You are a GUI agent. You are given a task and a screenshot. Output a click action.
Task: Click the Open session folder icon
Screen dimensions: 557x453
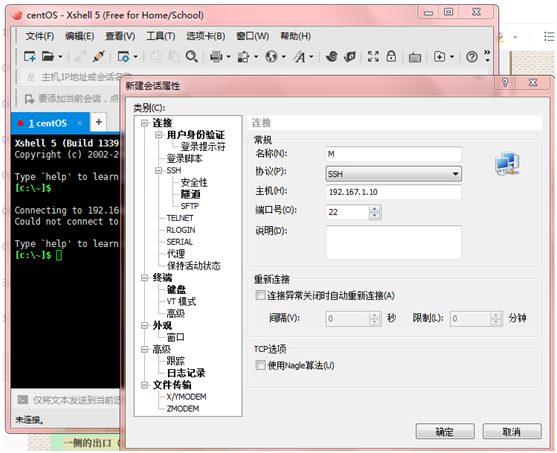coord(47,56)
